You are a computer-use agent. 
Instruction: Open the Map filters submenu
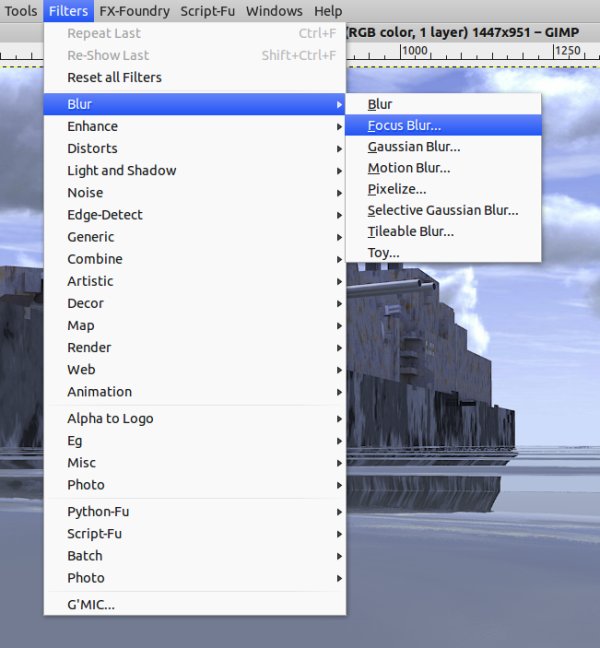tap(195, 325)
